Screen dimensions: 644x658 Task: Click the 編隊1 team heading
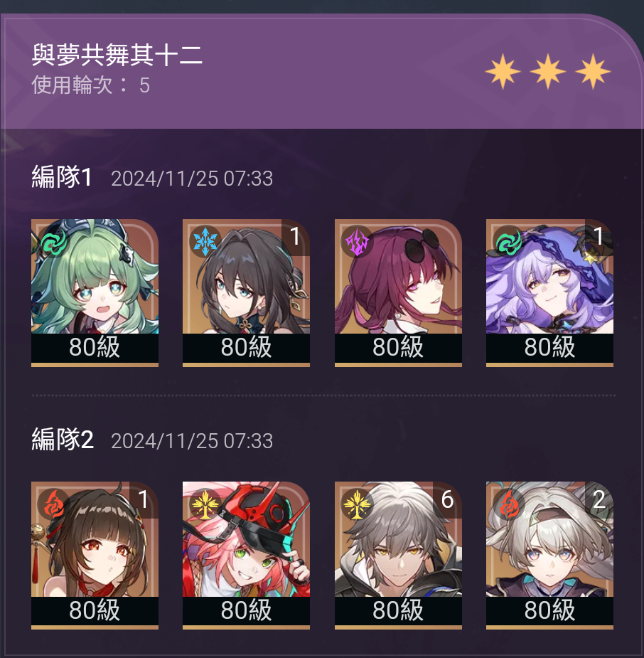[x=62, y=176]
